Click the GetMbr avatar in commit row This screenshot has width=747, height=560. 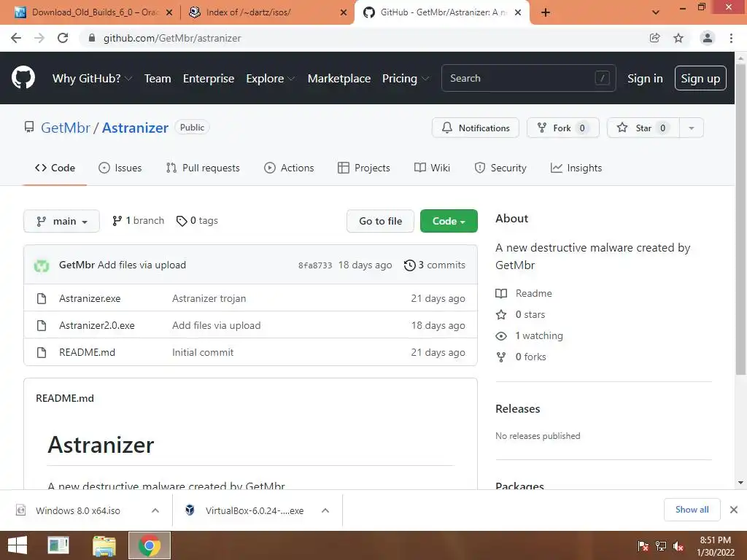point(42,265)
